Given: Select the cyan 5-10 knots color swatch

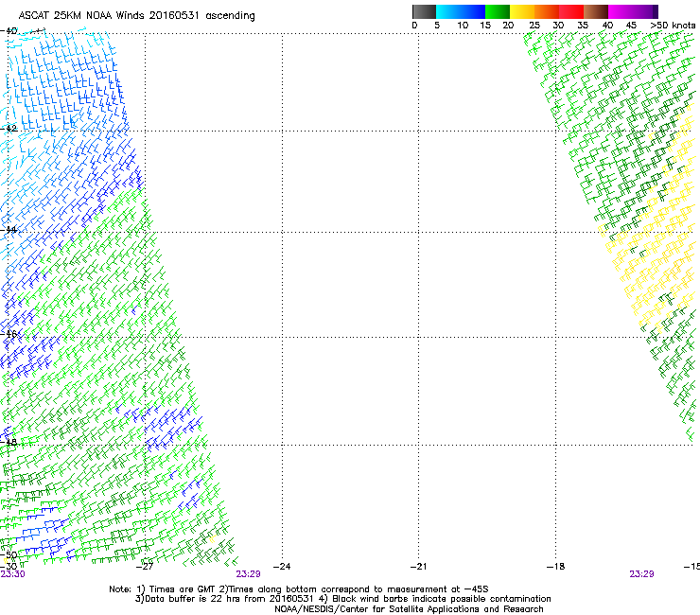Looking at the screenshot, I should (448, 11).
